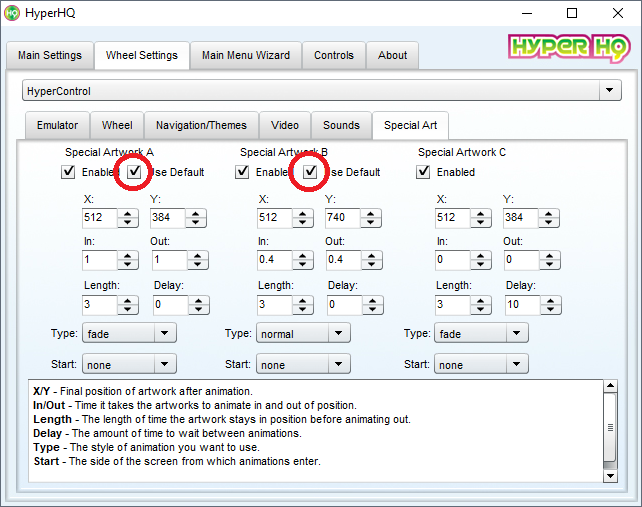
Task: Increase Special Artwork B In time
Action: click(x=303, y=256)
